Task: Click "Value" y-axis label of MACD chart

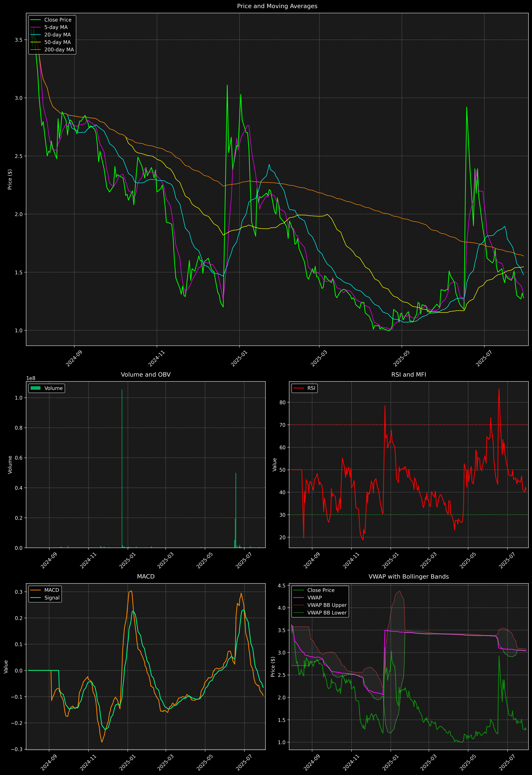Action: point(6,667)
